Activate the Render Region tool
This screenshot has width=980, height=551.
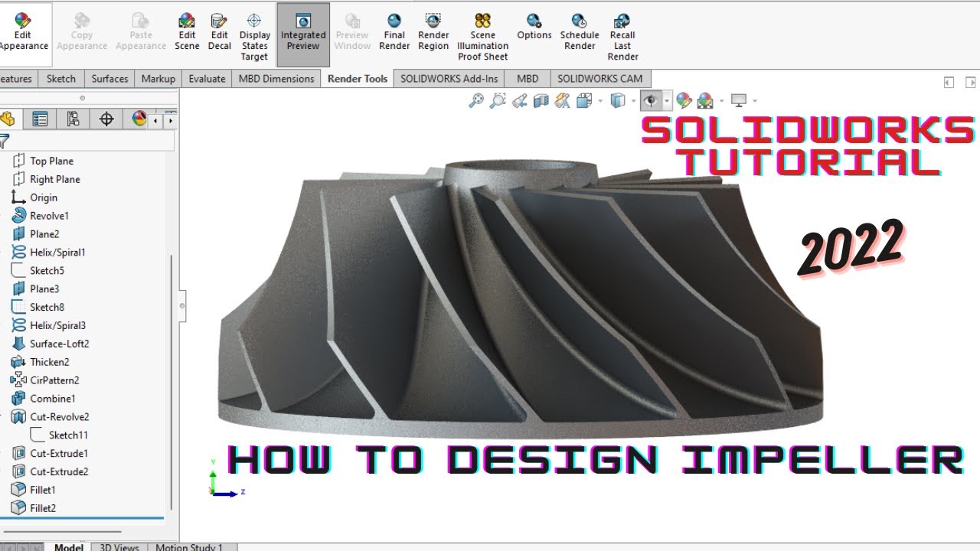point(433,33)
